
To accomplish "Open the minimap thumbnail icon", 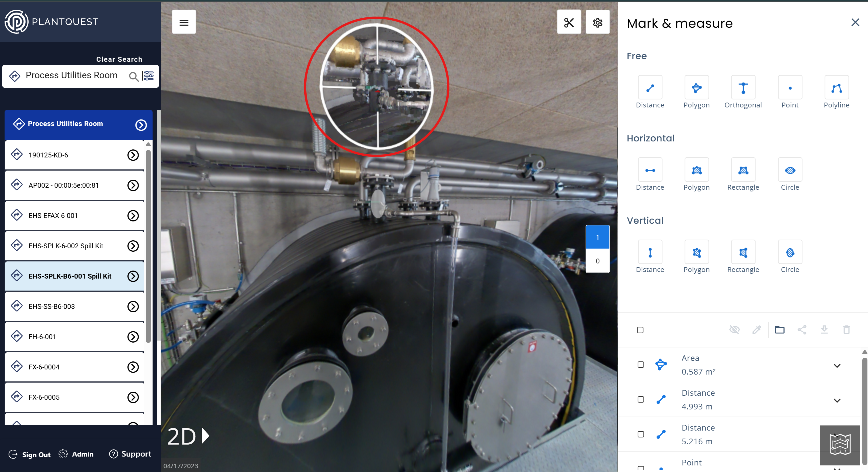I will (x=840, y=445).
